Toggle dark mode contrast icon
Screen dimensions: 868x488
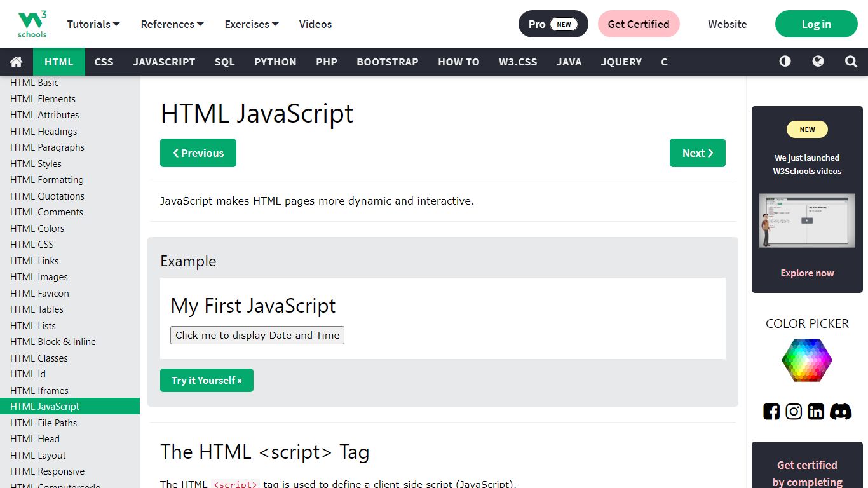tap(785, 62)
